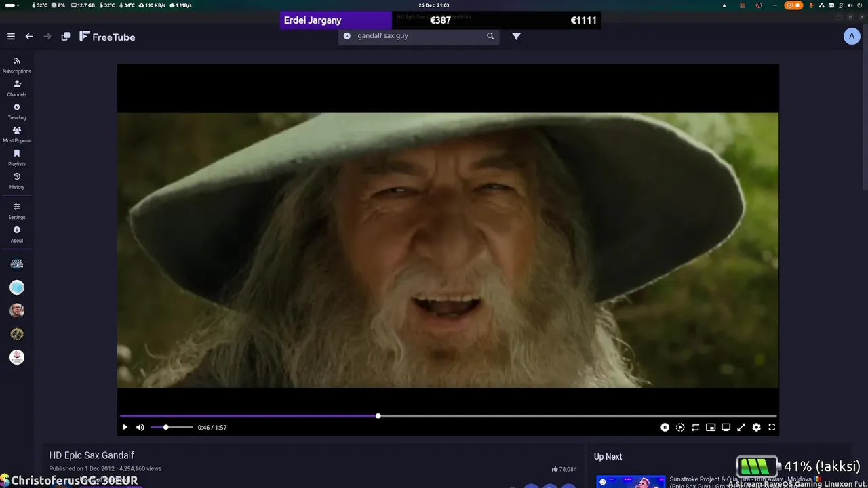Click the 12.7 GB memory indicator
Screen dimensions: 868x488
click(83, 5)
